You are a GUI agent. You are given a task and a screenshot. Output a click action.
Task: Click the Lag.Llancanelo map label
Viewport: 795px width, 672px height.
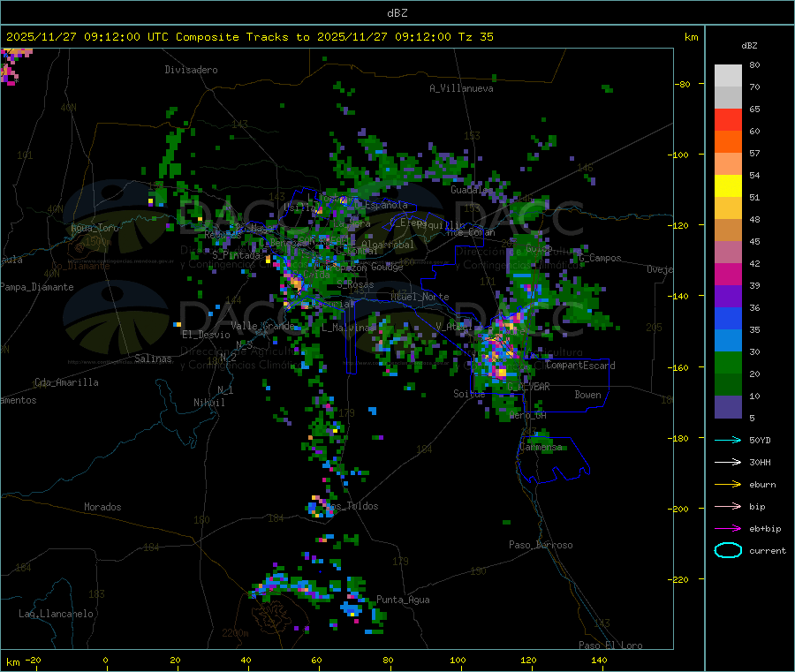[57, 614]
